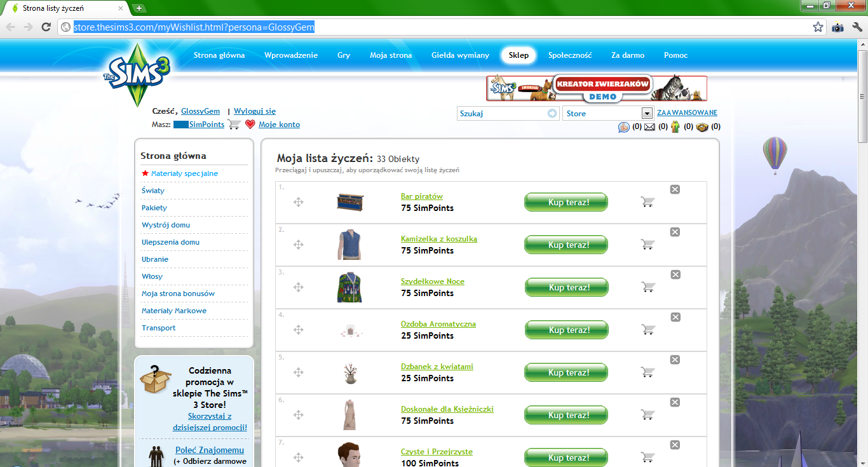Screen dimensions: 868x467
Task: Click the search arrow icon in Szukaj box
Action: (x=552, y=113)
